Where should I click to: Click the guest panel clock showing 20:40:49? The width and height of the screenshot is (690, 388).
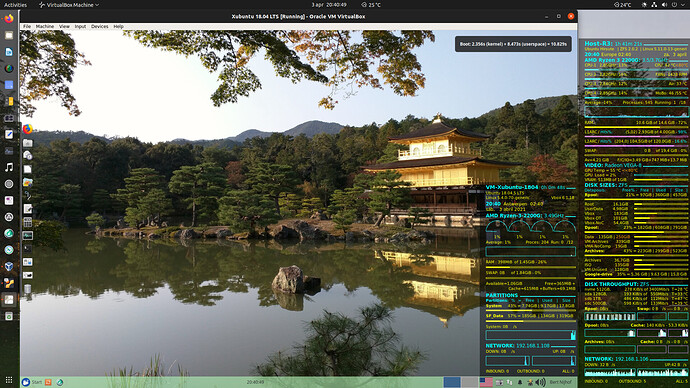255,382
